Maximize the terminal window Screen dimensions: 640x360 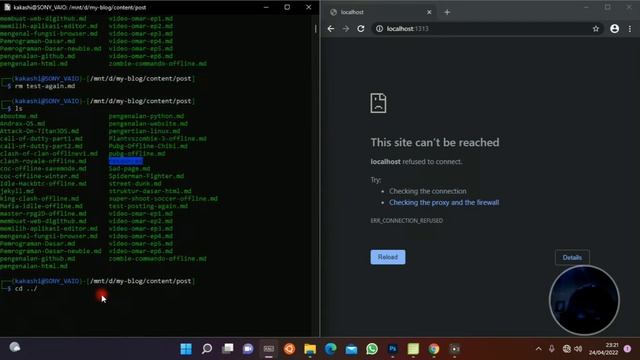tap(287, 7)
